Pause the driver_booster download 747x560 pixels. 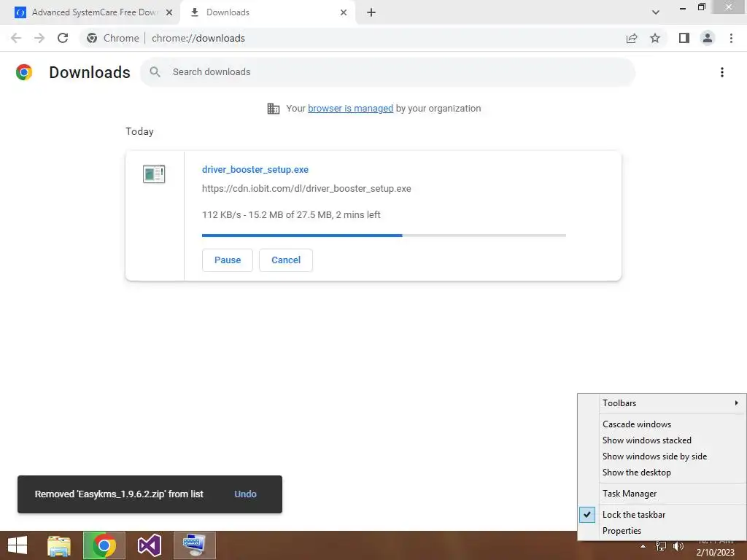[228, 260]
